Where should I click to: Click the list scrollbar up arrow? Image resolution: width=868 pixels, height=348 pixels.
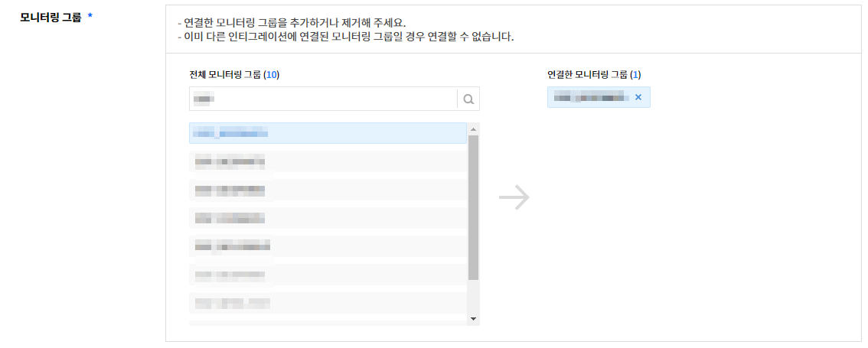(x=473, y=129)
